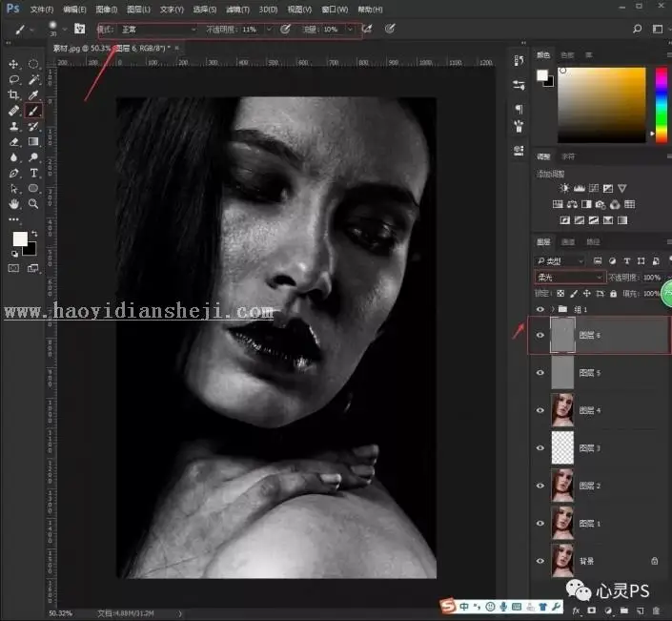Click the delete layer trash icon
The height and width of the screenshot is (621, 672).
(x=656, y=611)
